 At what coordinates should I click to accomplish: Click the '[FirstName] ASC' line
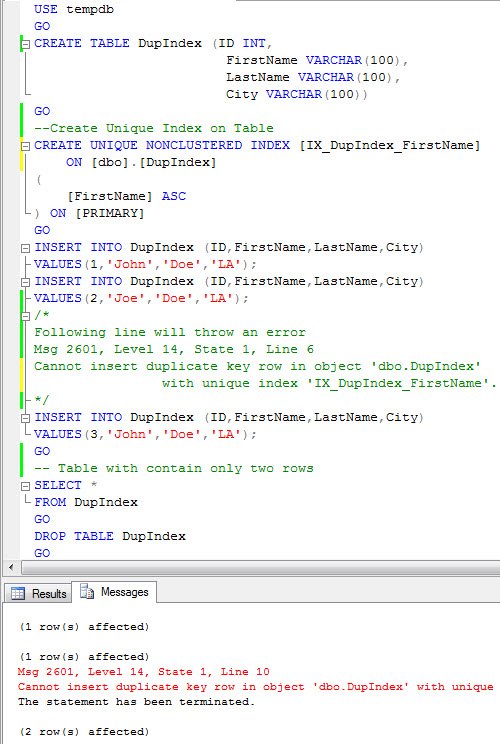126,196
